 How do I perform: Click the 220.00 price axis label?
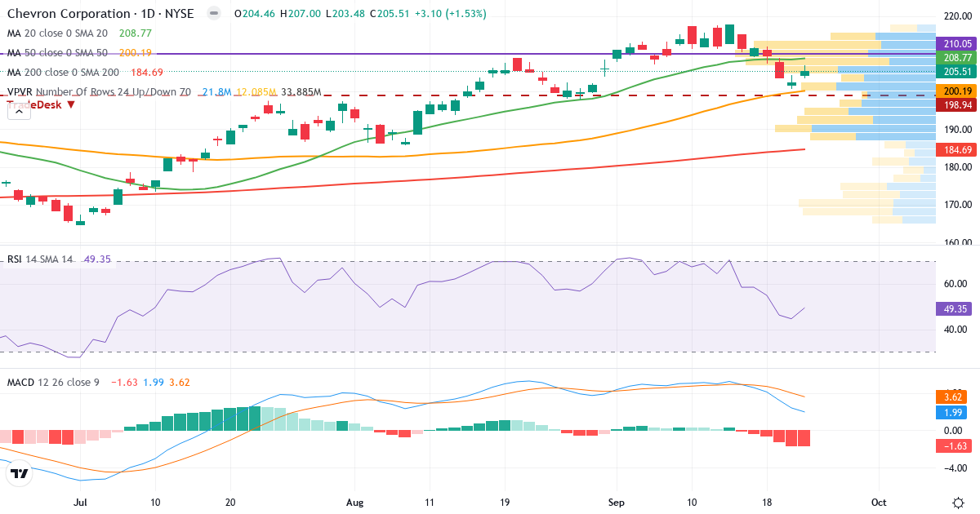coord(956,16)
